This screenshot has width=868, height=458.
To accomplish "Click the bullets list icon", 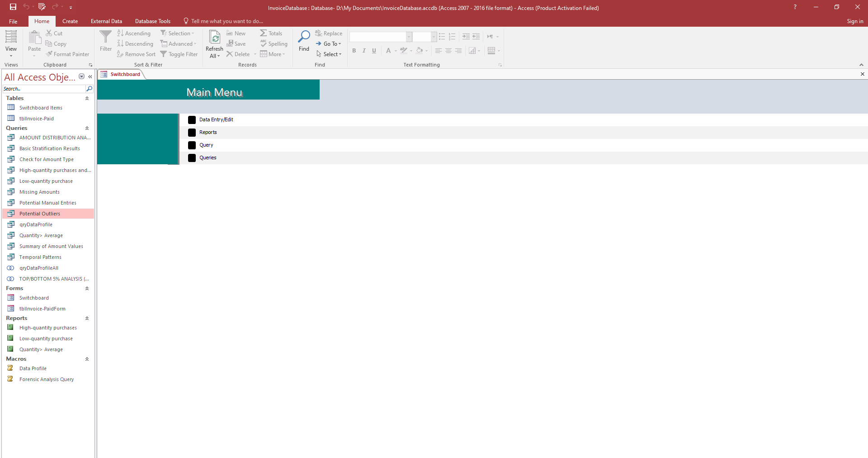I will click(x=442, y=37).
